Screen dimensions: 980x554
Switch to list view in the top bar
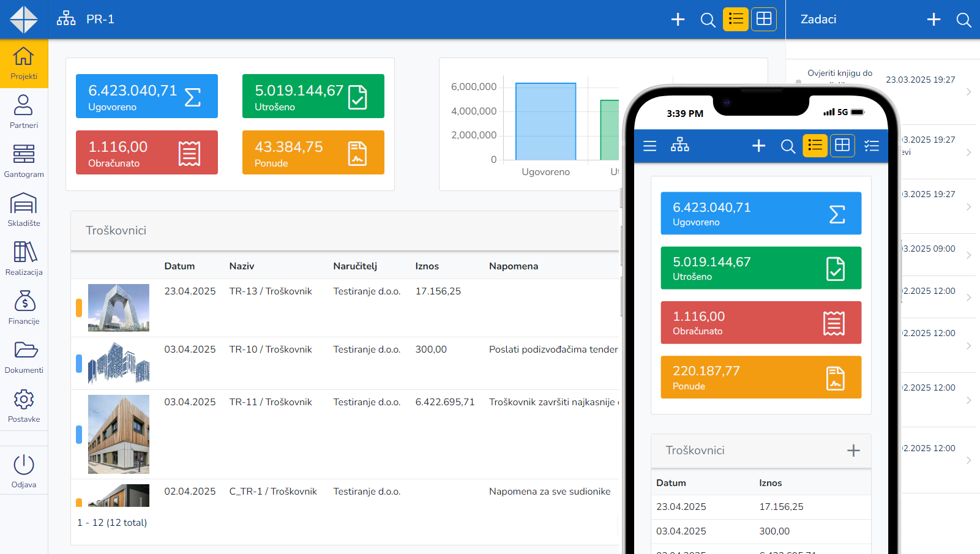coord(735,19)
